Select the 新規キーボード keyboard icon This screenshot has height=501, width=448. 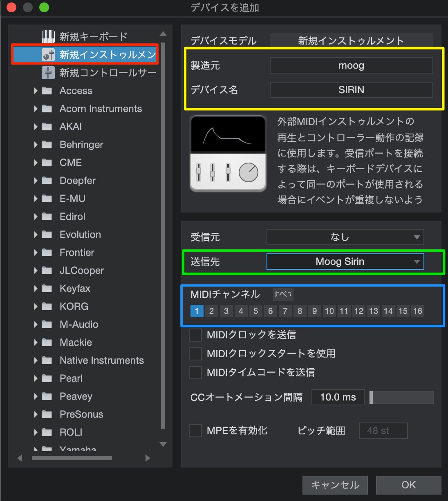(x=48, y=37)
